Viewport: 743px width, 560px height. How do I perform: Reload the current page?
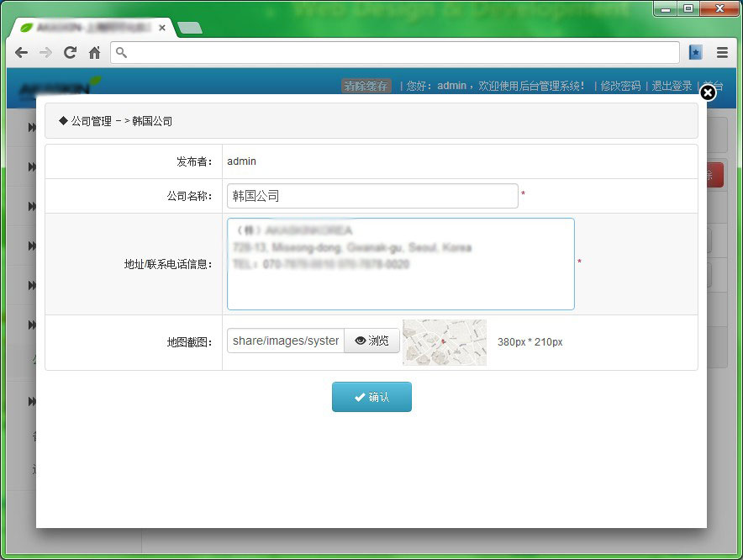click(70, 52)
